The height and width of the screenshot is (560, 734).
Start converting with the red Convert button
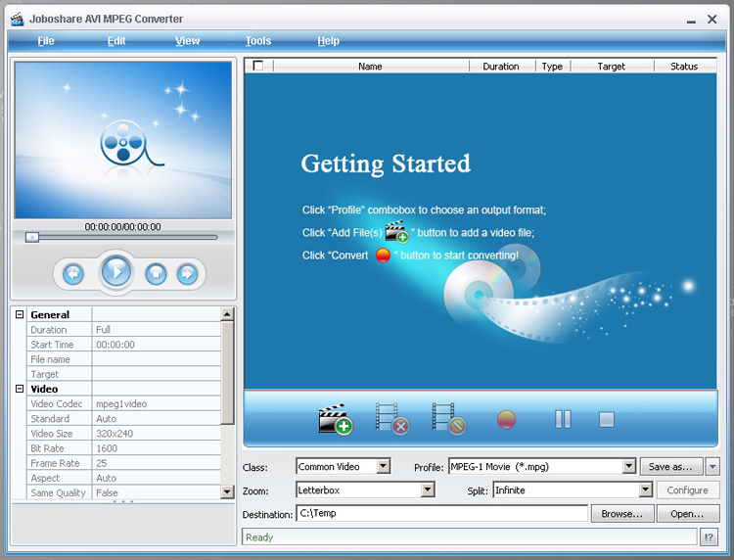click(506, 419)
